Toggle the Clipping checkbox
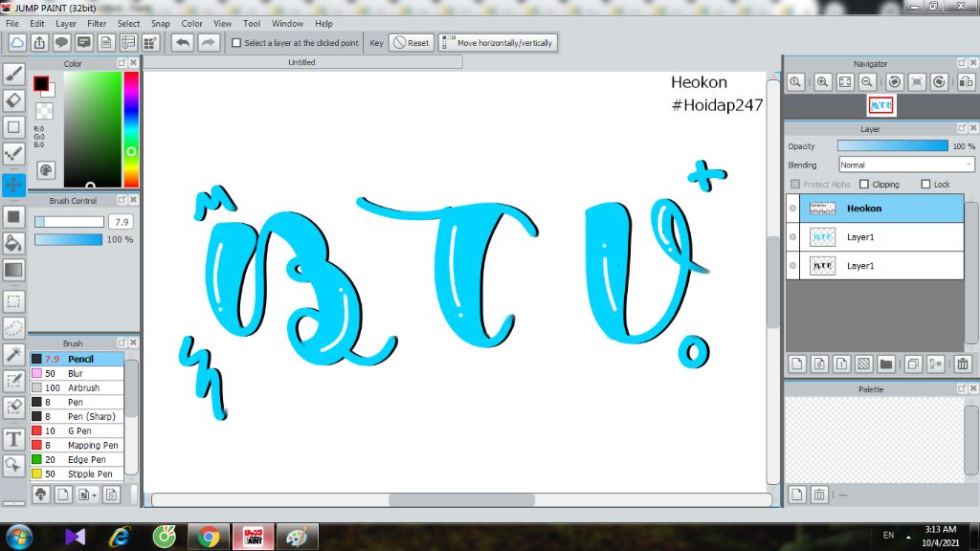Viewport: 980px width, 551px height. click(864, 185)
